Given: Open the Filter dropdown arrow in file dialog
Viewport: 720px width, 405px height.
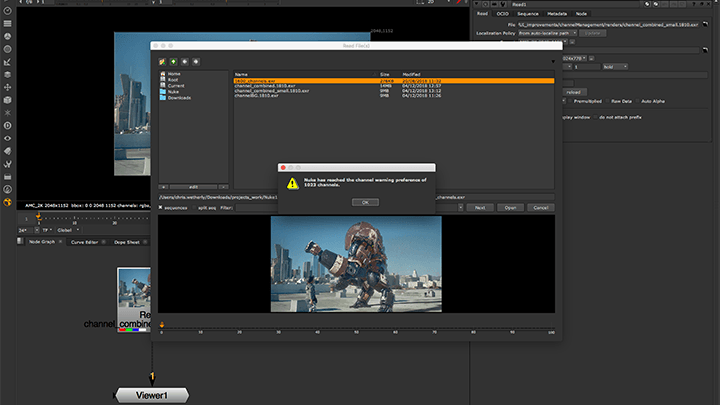Looking at the screenshot, I should [x=461, y=208].
